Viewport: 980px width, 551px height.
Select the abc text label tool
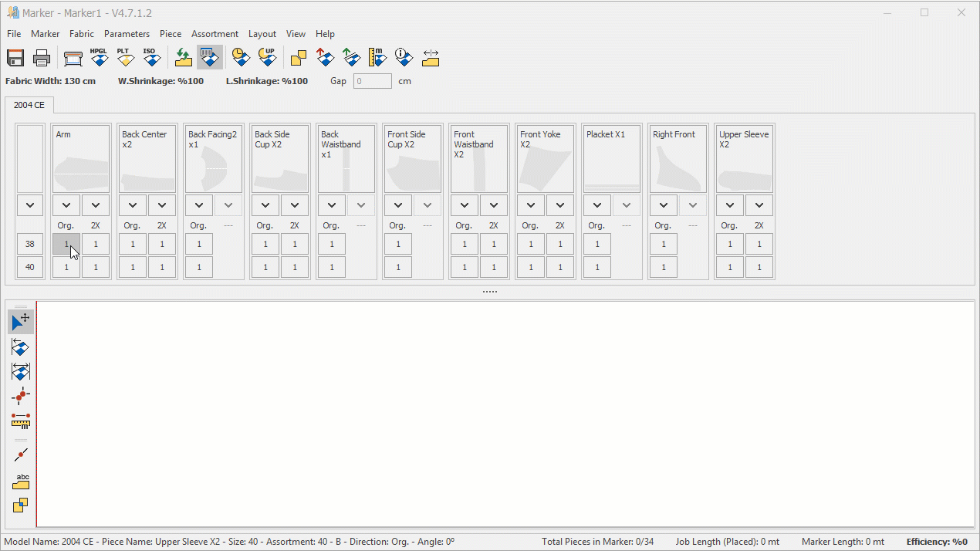point(21,482)
